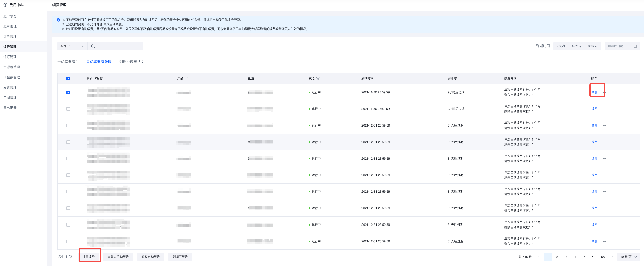644x266 pixels.
Task: Select the 自动续费项 545 tab
Action: [99, 61]
